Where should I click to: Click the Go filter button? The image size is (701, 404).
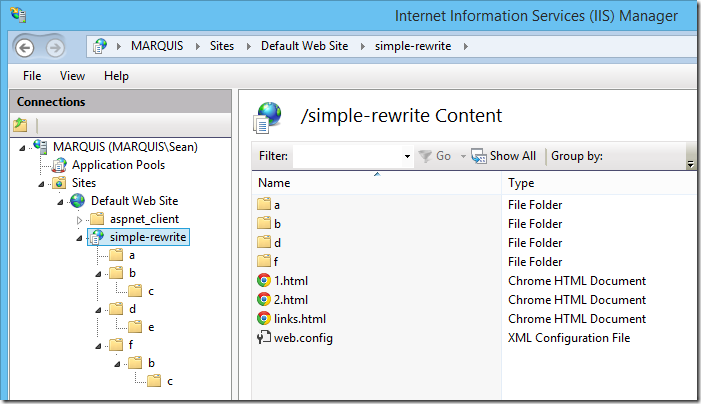(436, 156)
